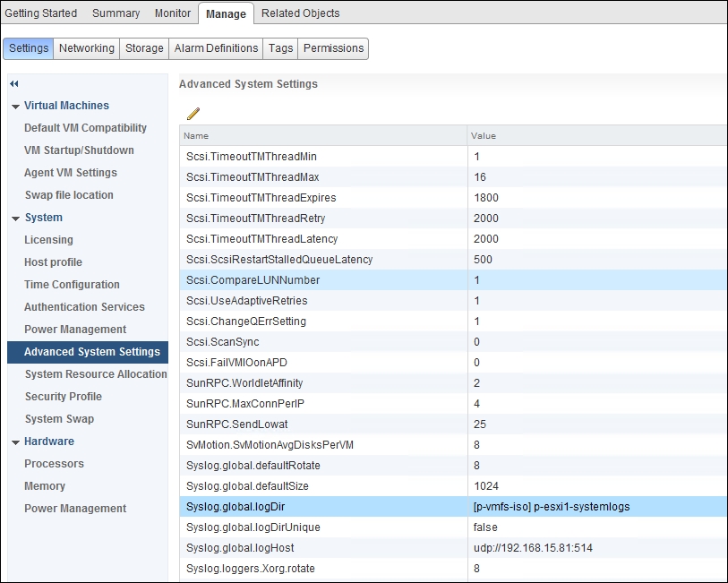Open Default VM Compatibility settings

point(85,128)
